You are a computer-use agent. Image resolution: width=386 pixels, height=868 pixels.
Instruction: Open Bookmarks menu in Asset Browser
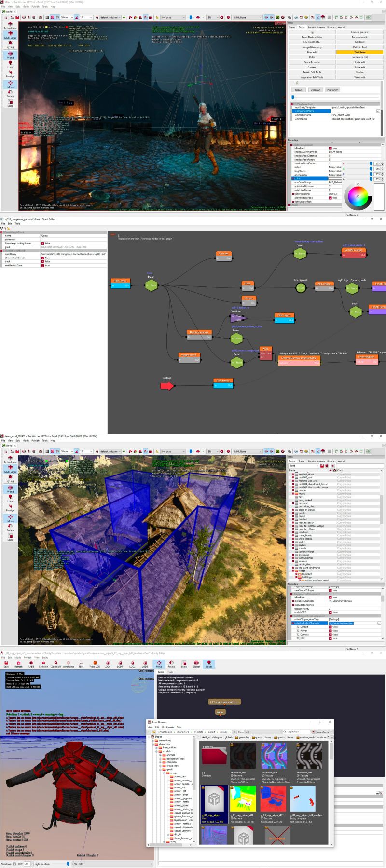(168, 727)
